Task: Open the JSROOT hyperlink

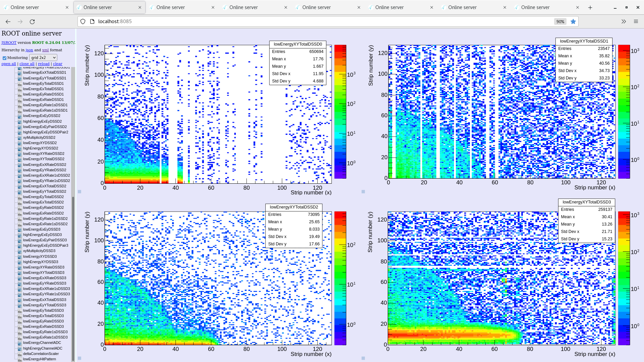Action: (x=9, y=43)
